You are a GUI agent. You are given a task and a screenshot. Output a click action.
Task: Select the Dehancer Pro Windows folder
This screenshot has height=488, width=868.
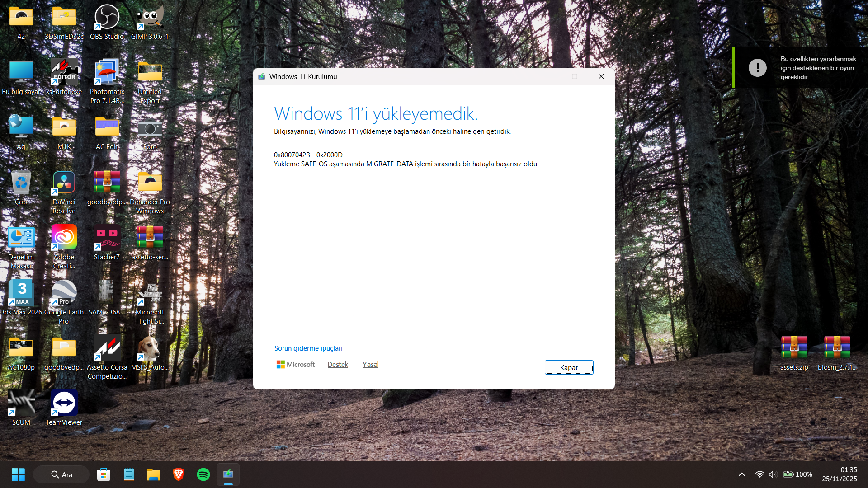click(x=150, y=183)
